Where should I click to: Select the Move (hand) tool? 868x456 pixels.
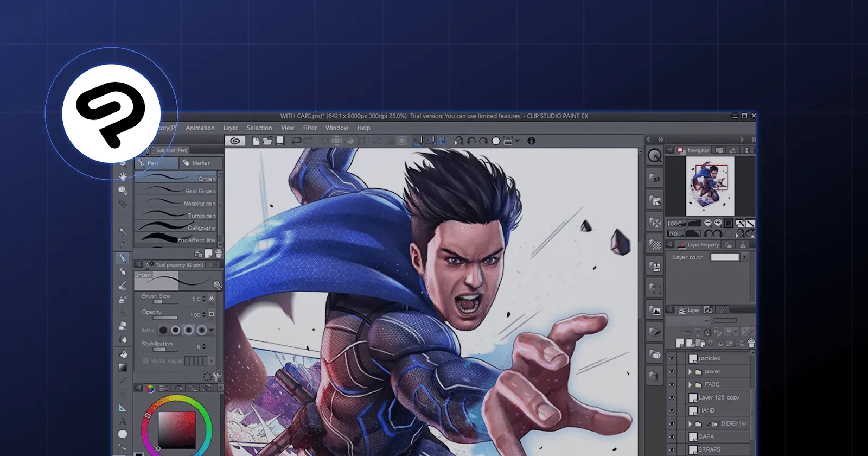[123, 176]
